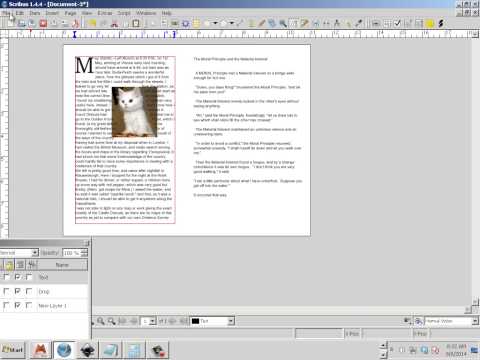The image size is (480, 360).
Task: Click the globe browser icon in taskbar
Action: click(x=64, y=350)
